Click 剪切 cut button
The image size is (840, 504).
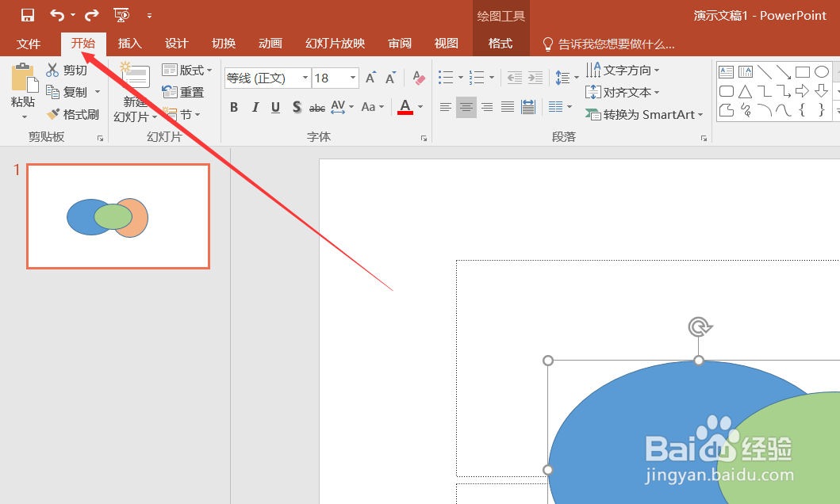click(x=67, y=70)
